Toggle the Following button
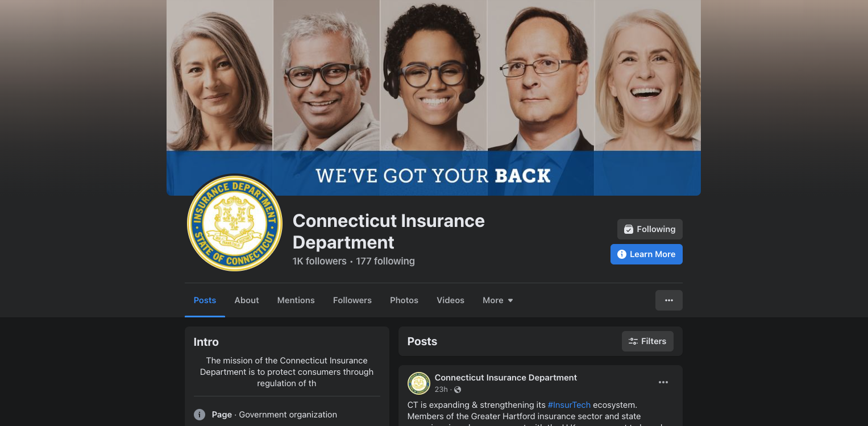This screenshot has height=426, width=868. tap(650, 229)
